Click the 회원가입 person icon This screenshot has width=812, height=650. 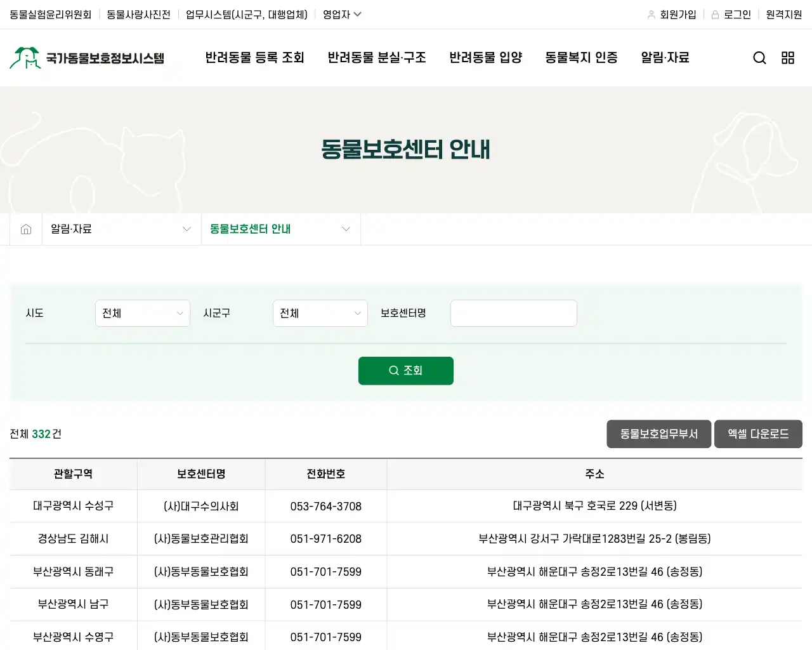(x=652, y=15)
